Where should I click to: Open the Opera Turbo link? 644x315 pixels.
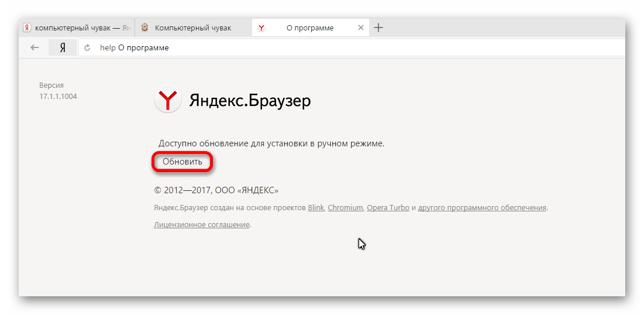(388, 208)
